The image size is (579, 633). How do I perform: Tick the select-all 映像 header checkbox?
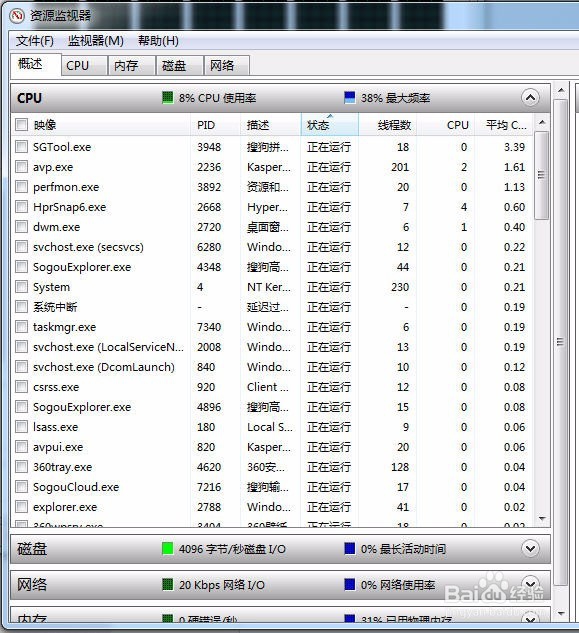pos(21,125)
